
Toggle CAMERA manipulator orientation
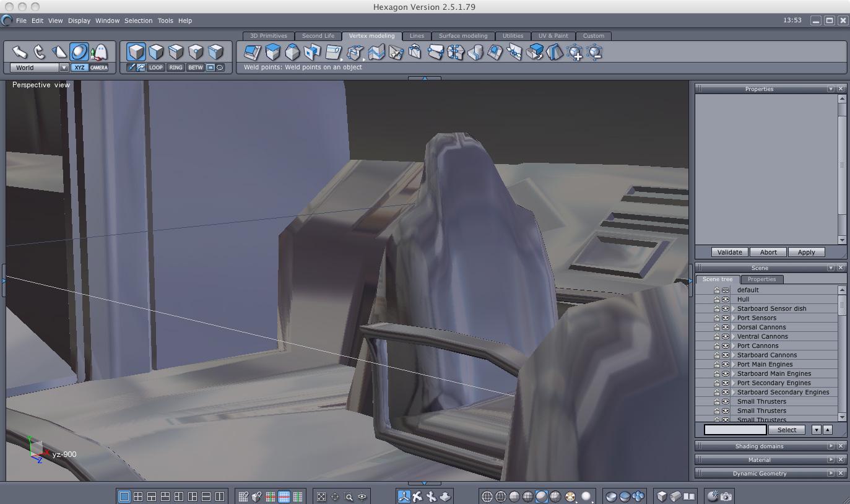pos(99,67)
